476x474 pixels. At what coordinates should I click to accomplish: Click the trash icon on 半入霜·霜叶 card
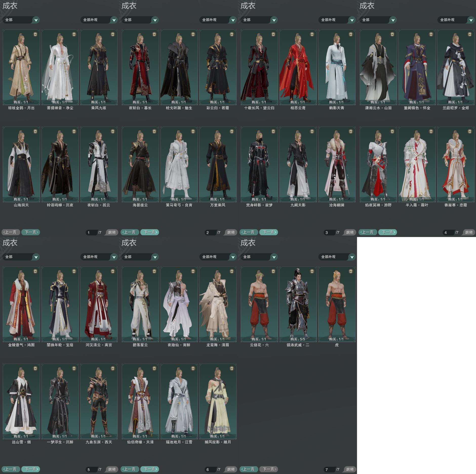[431, 131]
